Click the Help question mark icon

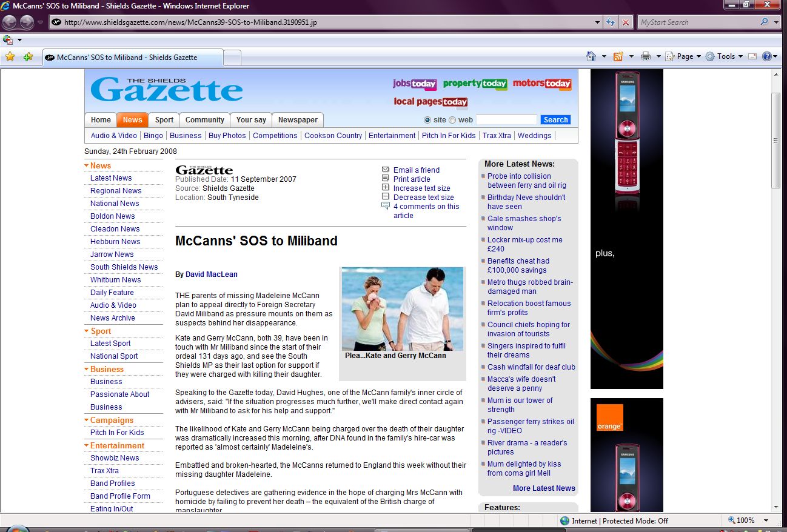[x=767, y=56]
